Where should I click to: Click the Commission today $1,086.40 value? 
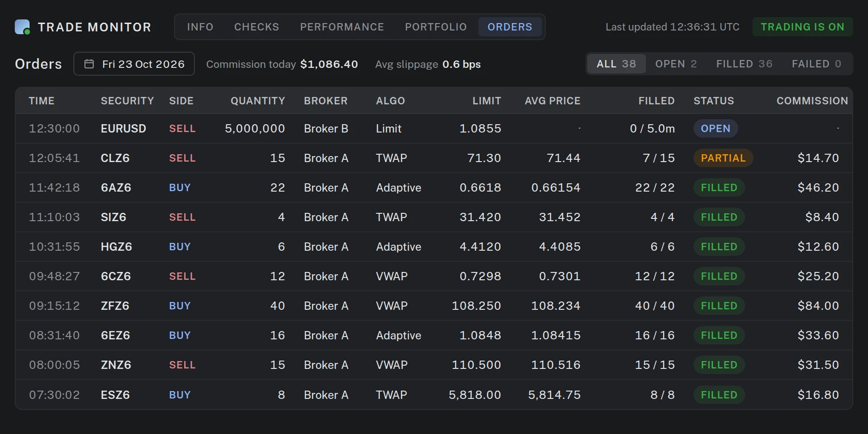point(329,64)
